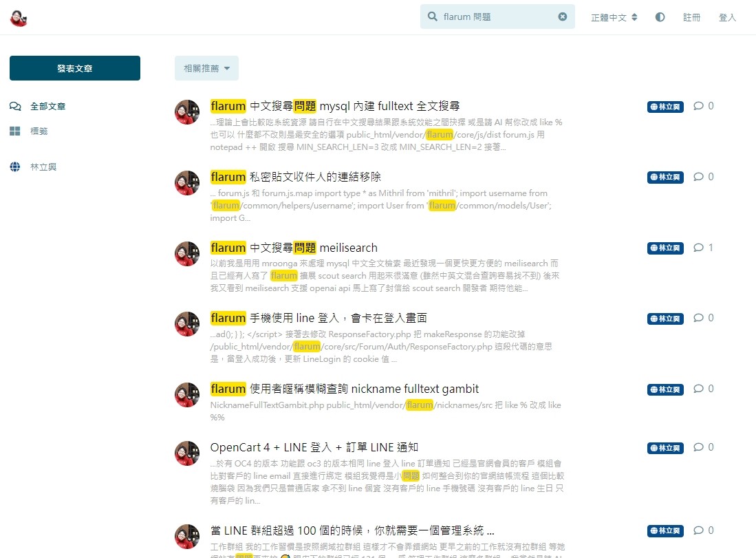This screenshot has height=558, width=756.
Task: Select the 林立興 tag in sidebar
Action: click(x=43, y=167)
